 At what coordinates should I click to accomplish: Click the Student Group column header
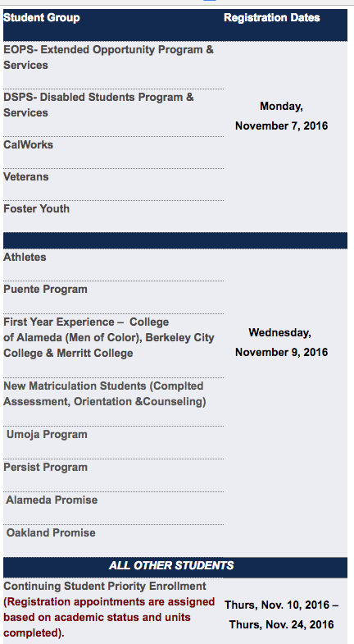pyautogui.click(x=42, y=18)
